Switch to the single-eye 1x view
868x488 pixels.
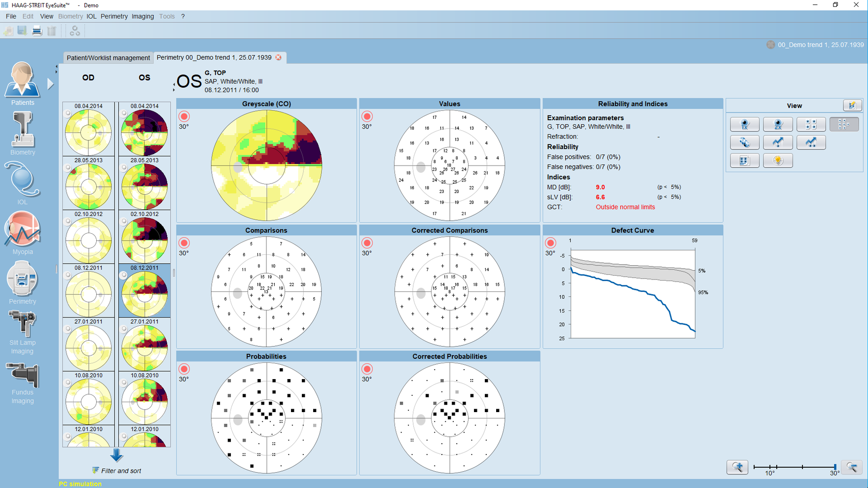[x=744, y=124]
